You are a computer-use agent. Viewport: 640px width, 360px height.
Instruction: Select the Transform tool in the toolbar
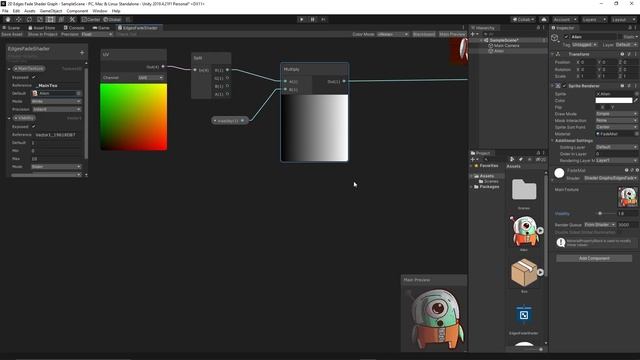click(61, 19)
